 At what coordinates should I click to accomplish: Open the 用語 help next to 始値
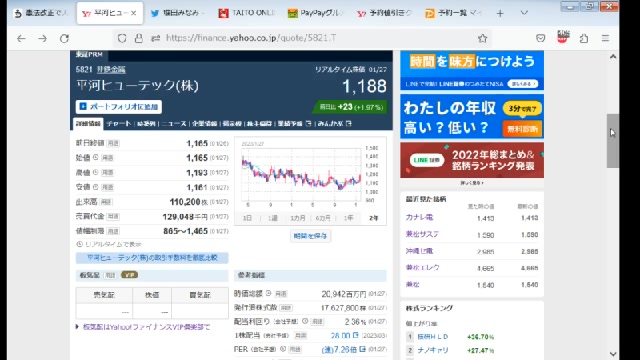click(107, 158)
